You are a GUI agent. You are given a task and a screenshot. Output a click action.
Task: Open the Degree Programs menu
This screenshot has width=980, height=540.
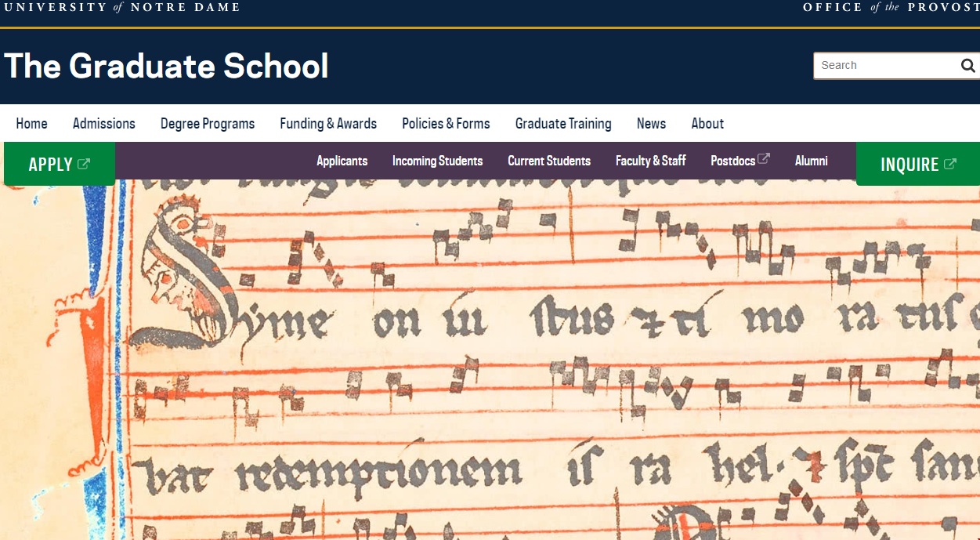pyautogui.click(x=208, y=124)
